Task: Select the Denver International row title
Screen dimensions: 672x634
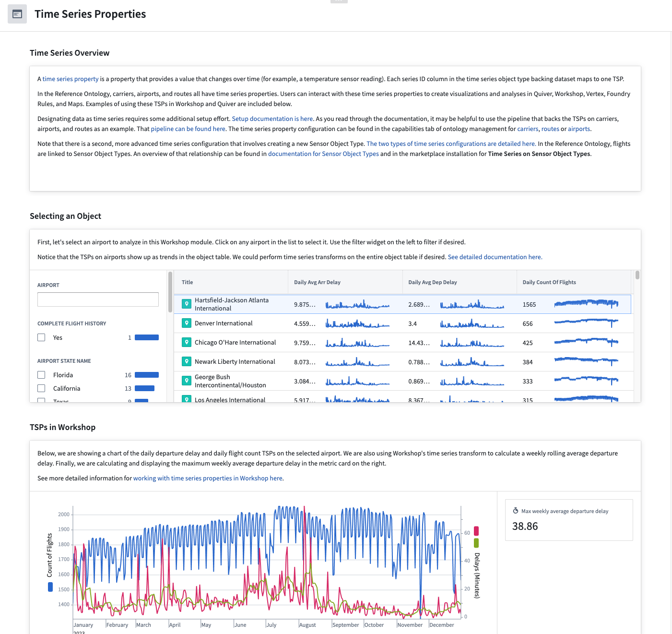Action: [x=224, y=323]
